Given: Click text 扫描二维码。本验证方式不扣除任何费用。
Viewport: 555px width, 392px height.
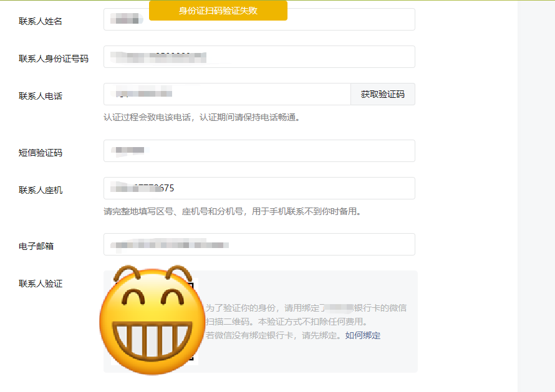Looking at the screenshot, I should coord(288,322).
